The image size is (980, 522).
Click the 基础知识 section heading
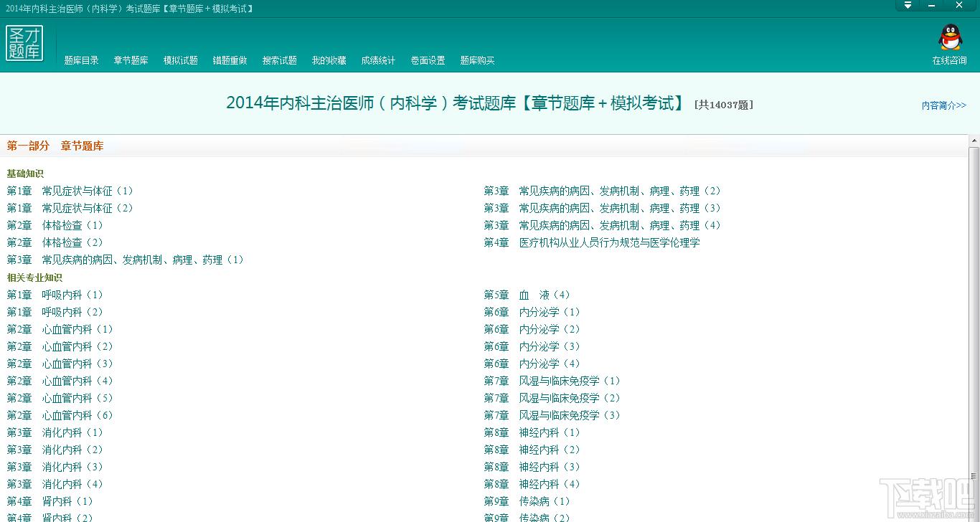tap(25, 174)
